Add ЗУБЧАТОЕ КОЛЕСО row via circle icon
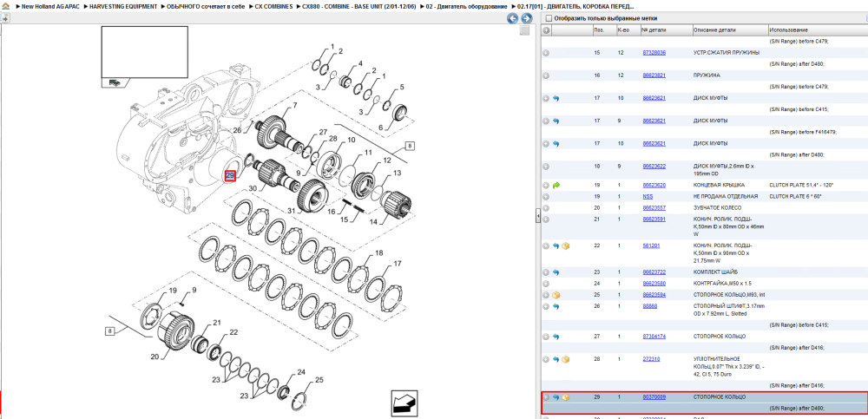 pyautogui.click(x=546, y=208)
